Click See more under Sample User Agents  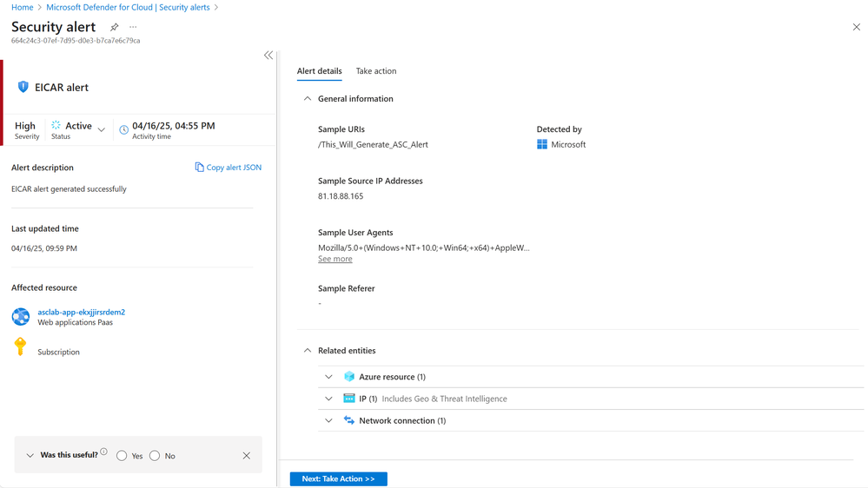click(335, 259)
